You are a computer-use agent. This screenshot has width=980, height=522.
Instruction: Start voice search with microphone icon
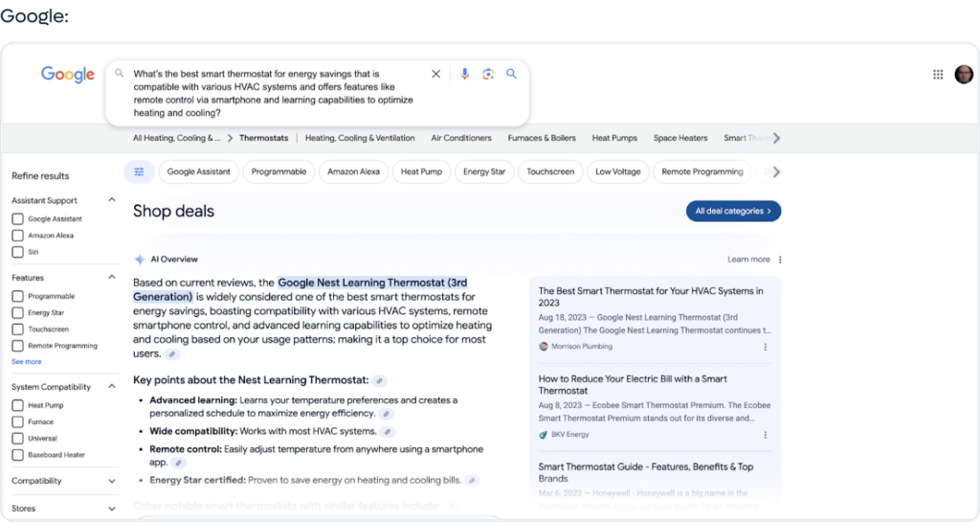pos(464,74)
